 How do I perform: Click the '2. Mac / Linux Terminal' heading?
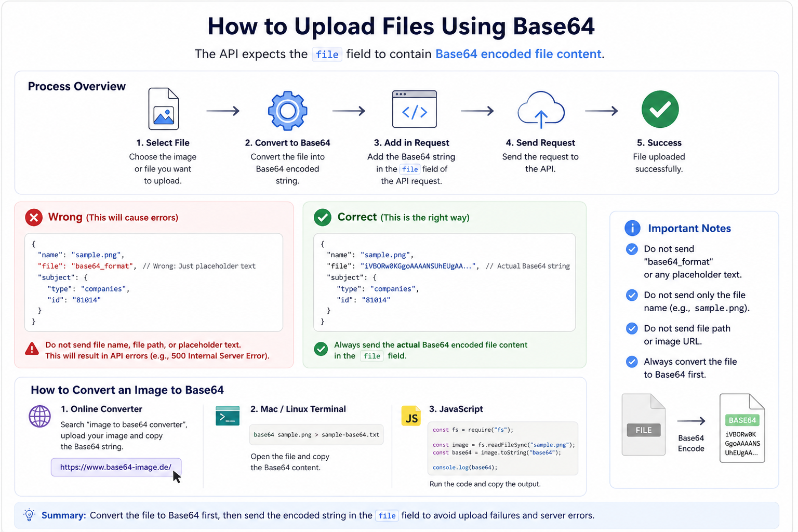tap(298, 409)
